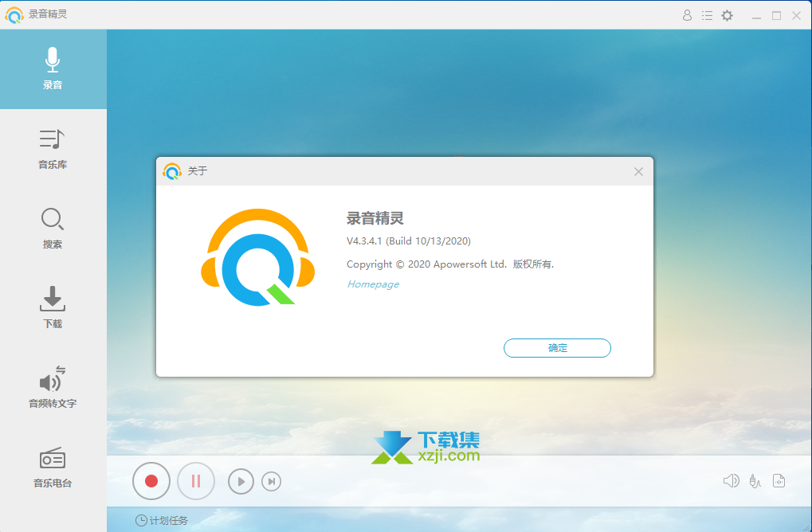
Task: Click the 关于 dialog title text
Action: pos(198,170)
